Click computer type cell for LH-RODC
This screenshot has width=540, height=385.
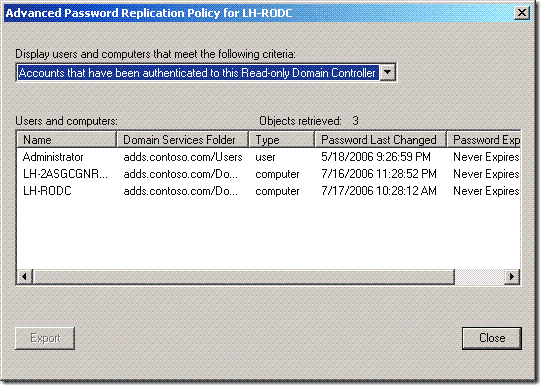277,191
